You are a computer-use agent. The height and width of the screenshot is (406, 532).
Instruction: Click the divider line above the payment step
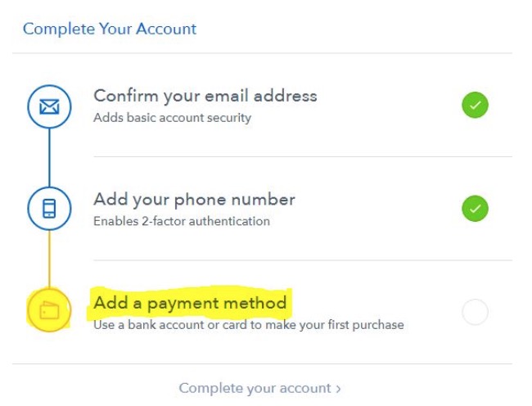[x=303, y=260]
